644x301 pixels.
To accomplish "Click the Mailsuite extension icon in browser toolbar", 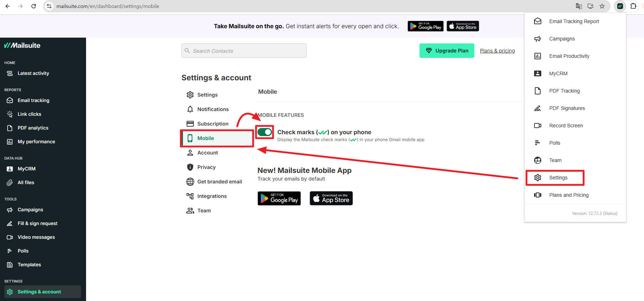I will (620, 6).
